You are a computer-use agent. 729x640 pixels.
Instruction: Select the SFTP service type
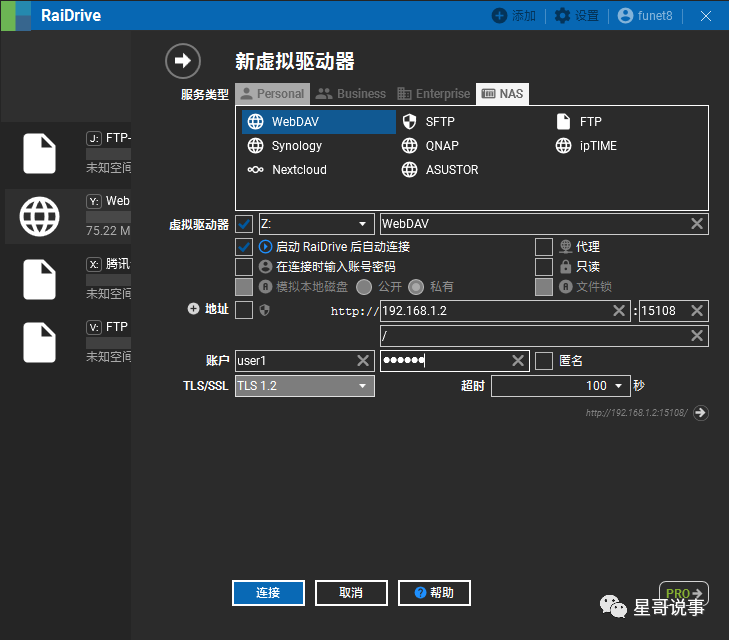[440, 122]
